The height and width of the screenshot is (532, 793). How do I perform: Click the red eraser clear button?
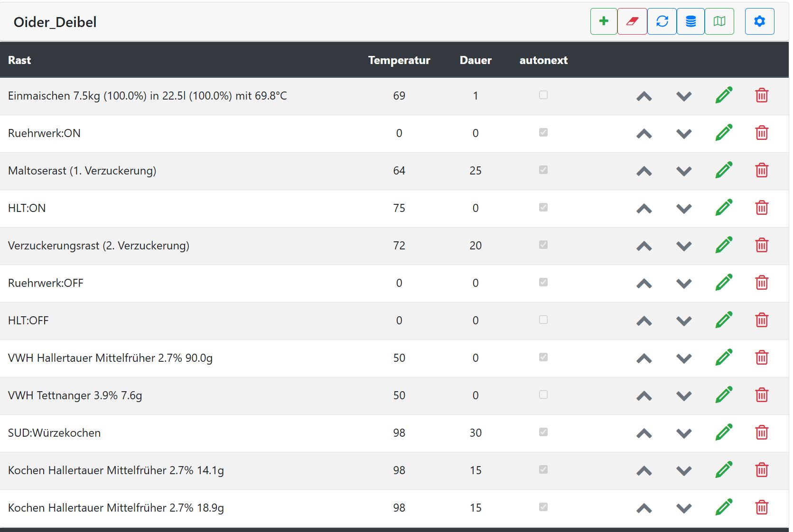[632, 21]
